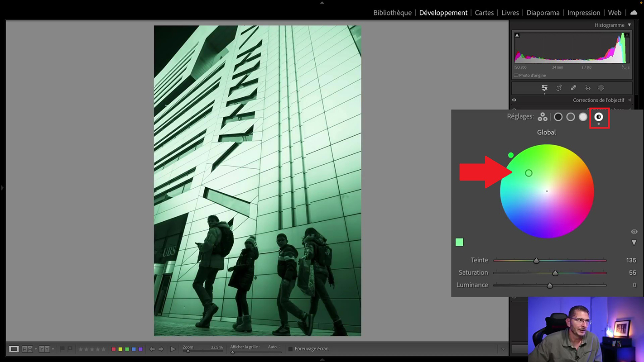Select the Crop and rotate tool

(x=559, y=88)
